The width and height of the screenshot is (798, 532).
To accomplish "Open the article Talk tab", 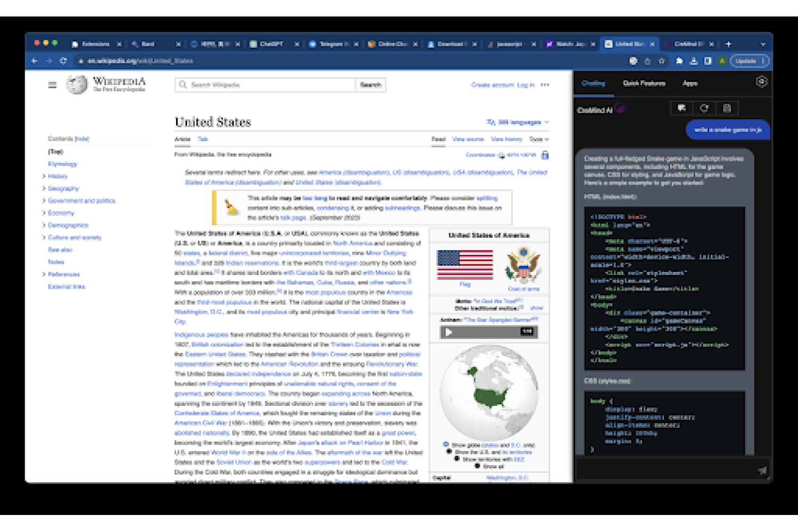I will point(203,139).
